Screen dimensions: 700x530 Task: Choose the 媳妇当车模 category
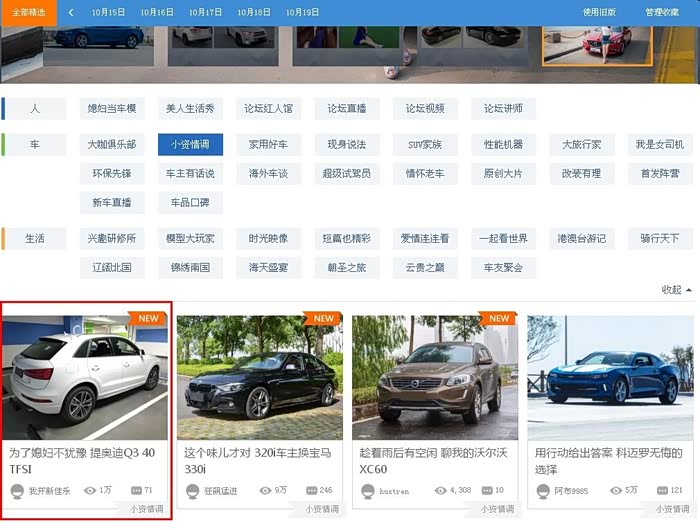tap(112, 109)
